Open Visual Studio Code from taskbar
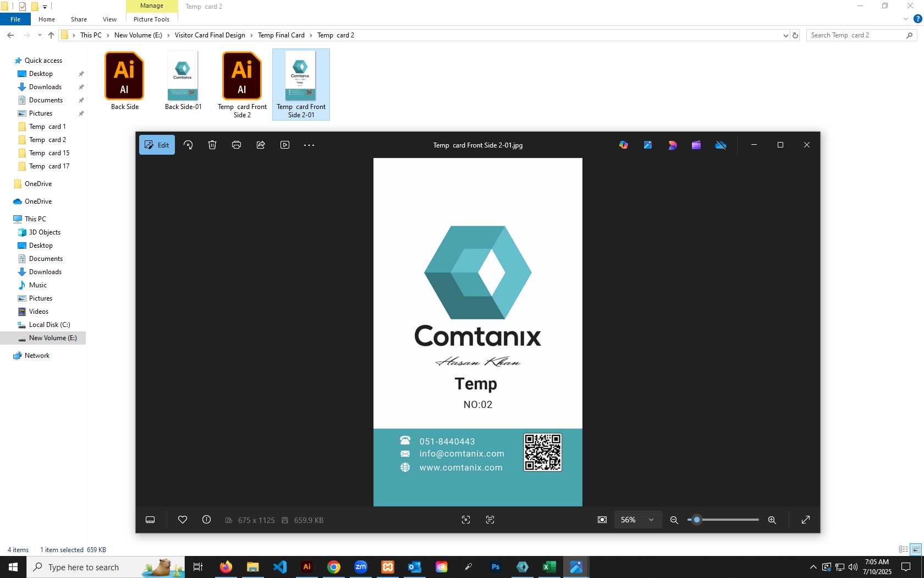924x578 pixels. (280, 567)
